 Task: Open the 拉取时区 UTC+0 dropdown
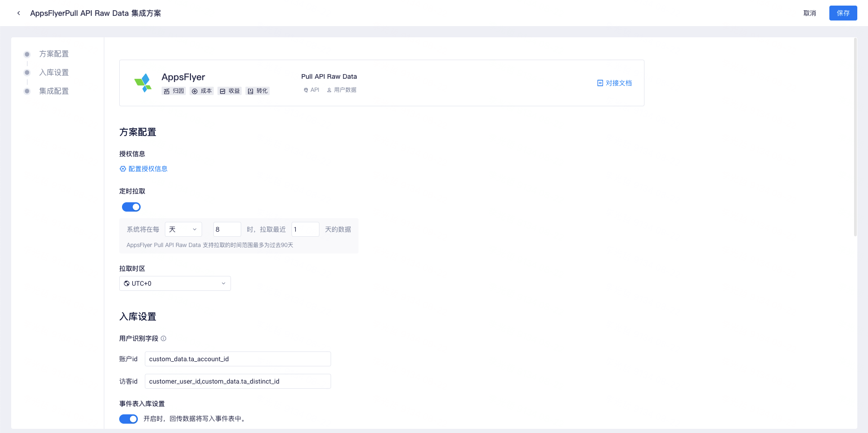click(x=175, y=283)
